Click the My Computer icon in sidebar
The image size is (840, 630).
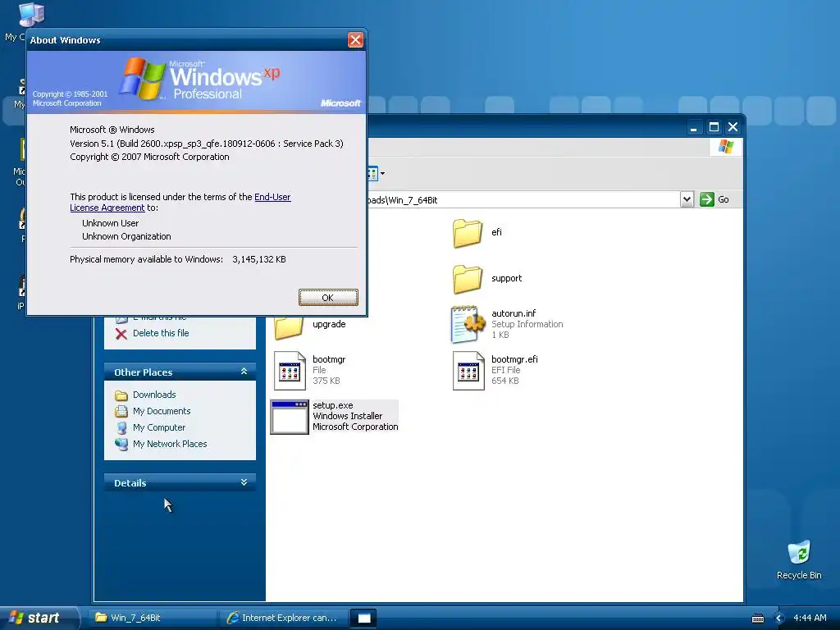pyautogui.click(x=121, y=428)
